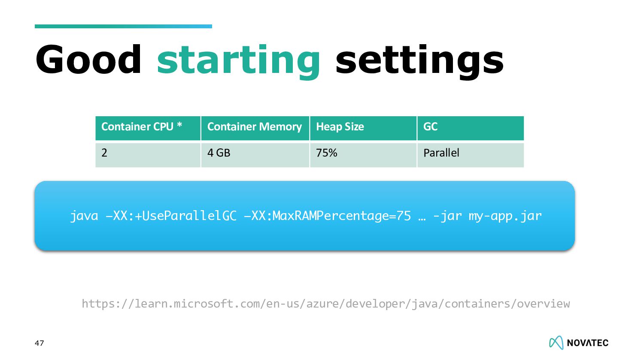Viewport: 644px width, 362px height.
Task: Click the -XX:+UseParallelGC option text
Action: pos(171,215)
